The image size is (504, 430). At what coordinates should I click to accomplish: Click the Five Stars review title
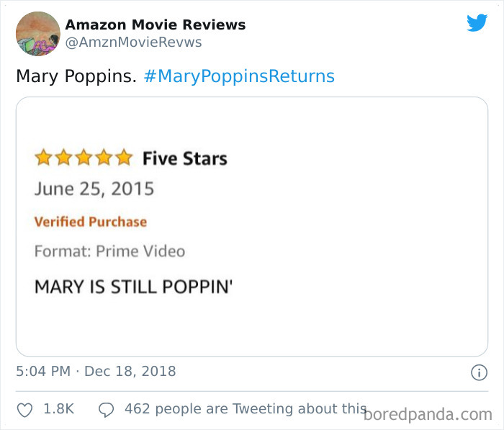pyautogui.click(x=184, y=158)
